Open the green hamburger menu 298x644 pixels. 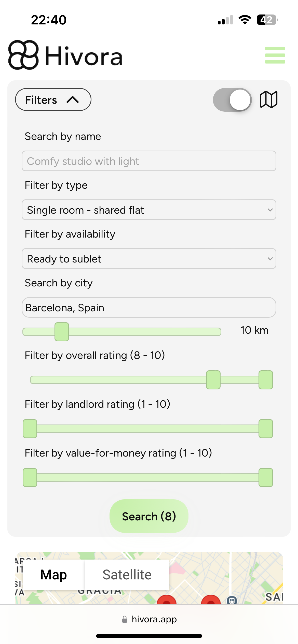[275, 55]
